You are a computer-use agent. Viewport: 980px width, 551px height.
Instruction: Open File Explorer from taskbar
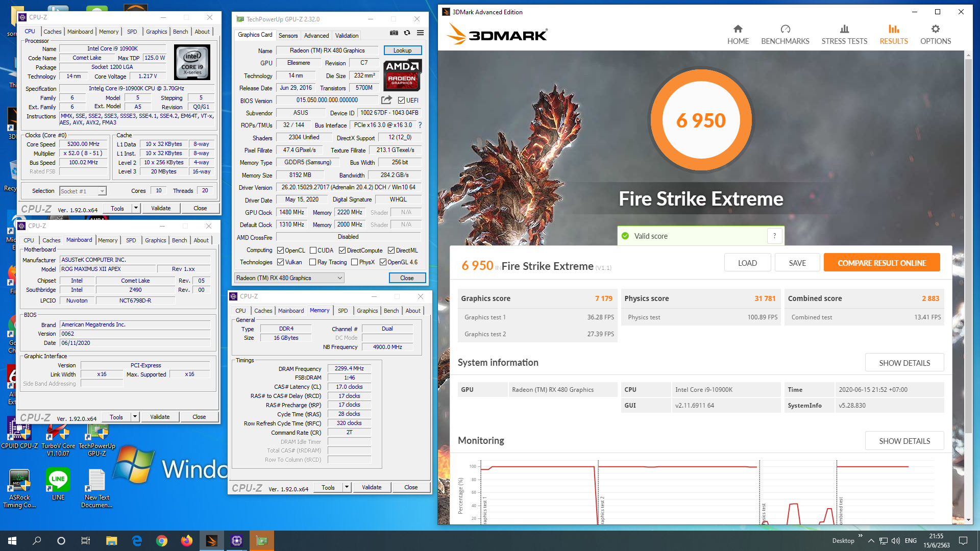pyautogui.click(x=111, y=541)
